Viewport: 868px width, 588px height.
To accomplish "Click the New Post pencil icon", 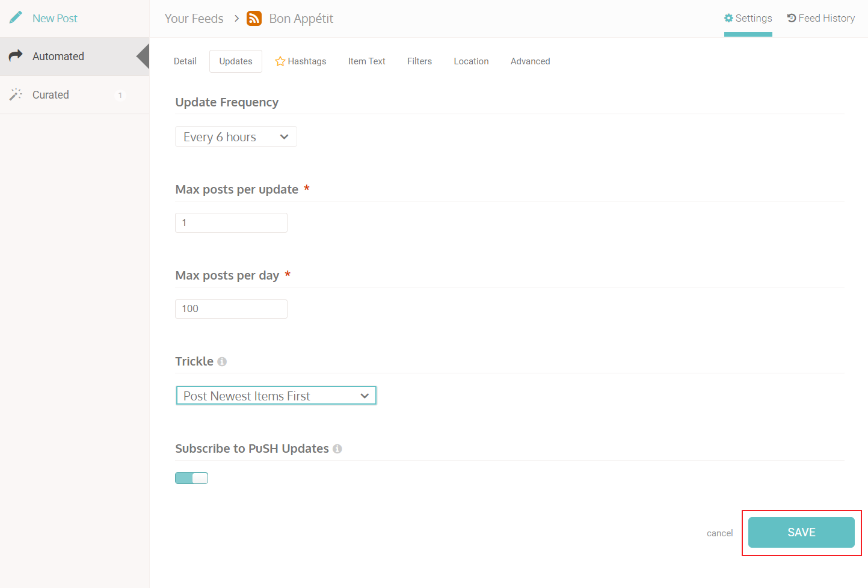I will click(x=16, y=17).
